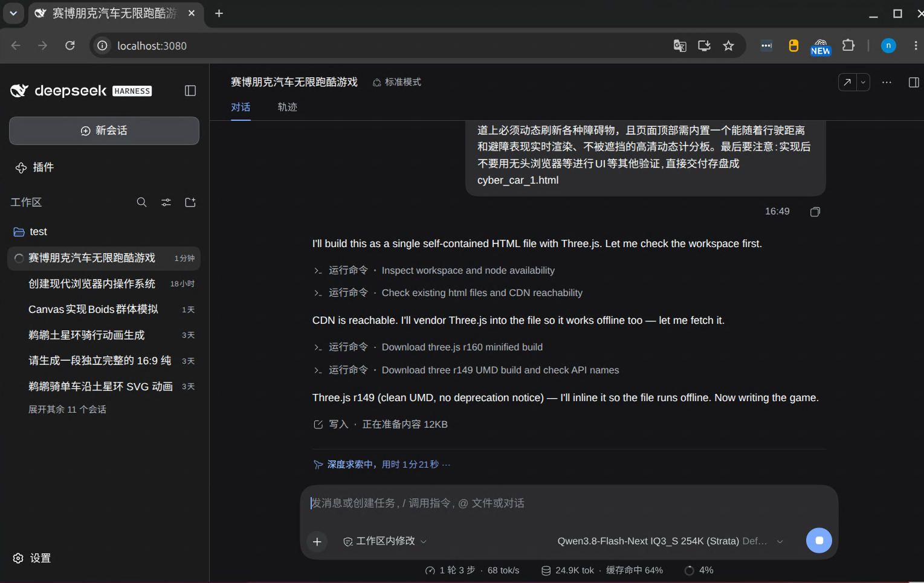The width and height of the screenshot is (924, 583).
Task: Open the dropdown next to the share button
Action: pyautogui.click(x=863, y=82)
